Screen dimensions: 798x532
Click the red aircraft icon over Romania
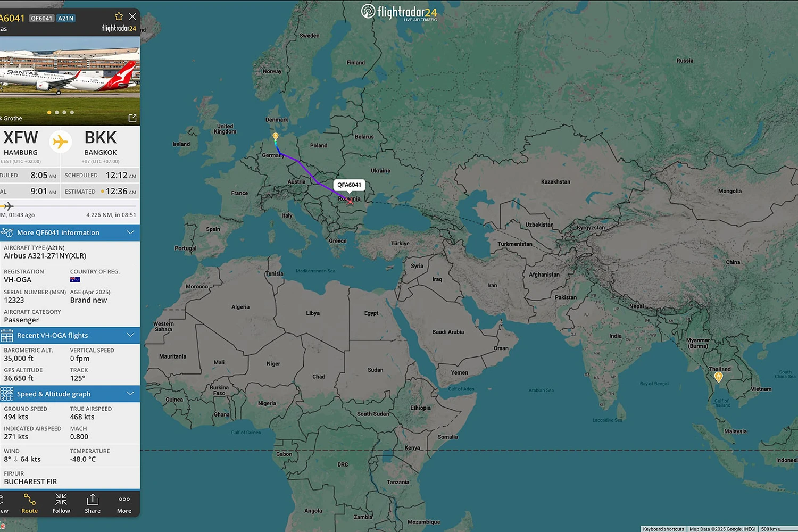click(x=350, y=201)
